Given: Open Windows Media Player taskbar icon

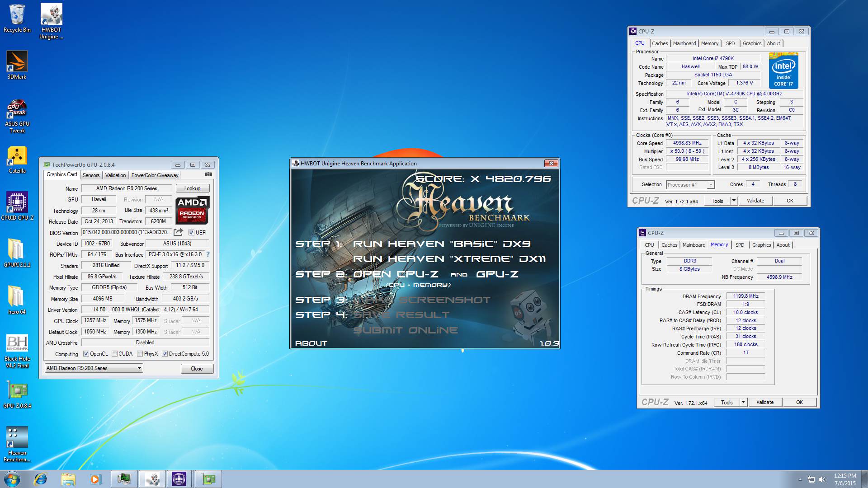Looking at the screenshot, I should (x=95, y=479).
